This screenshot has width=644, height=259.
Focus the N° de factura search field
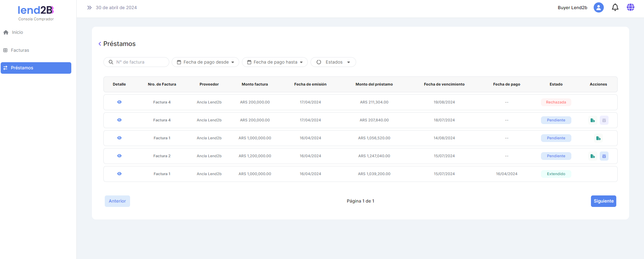point(140,62)
